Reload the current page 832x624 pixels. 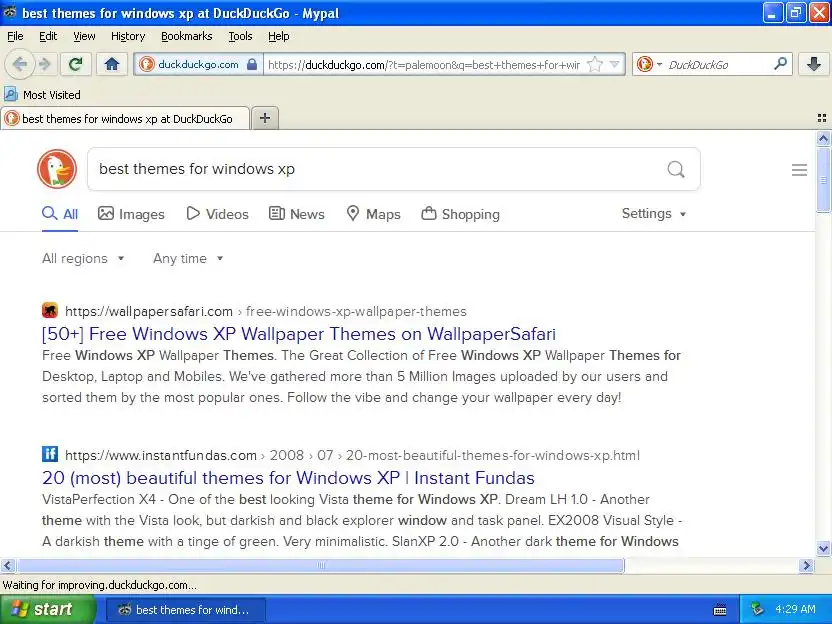pos(75,65)
